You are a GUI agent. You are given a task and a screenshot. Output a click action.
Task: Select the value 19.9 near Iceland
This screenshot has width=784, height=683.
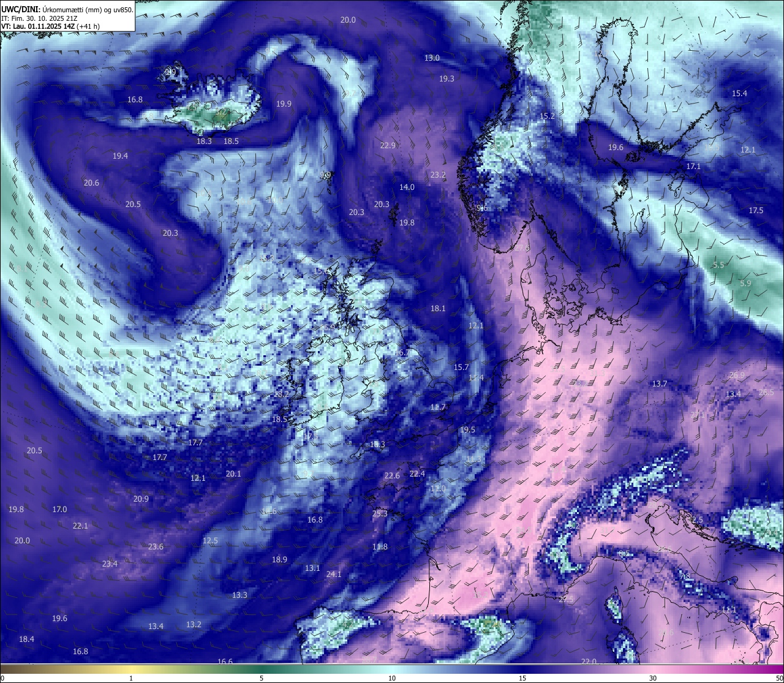[284, 104]
